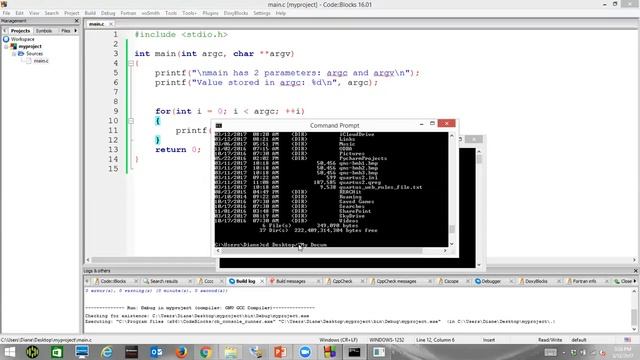Screen dimensions: 640x360
Task: Click the Command Prompt vertical scrollbar down arrow
Action: click(x=452, y=244)
